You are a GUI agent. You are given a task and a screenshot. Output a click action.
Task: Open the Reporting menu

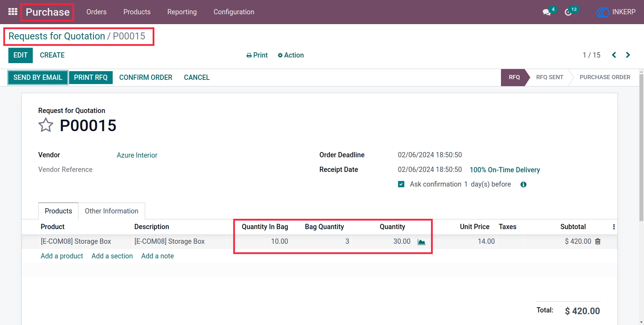click(x=182, y=12)
